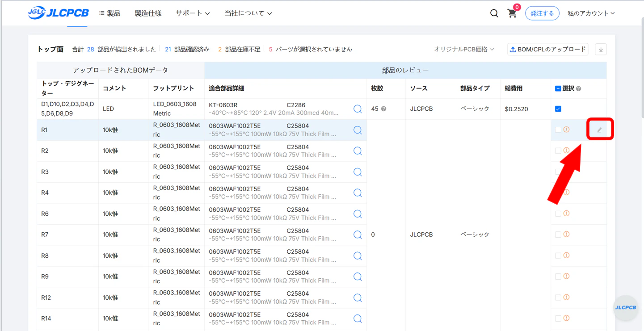
Task: Open the floating JLCPCB chat bubble
Action: [x=626, y=307]
